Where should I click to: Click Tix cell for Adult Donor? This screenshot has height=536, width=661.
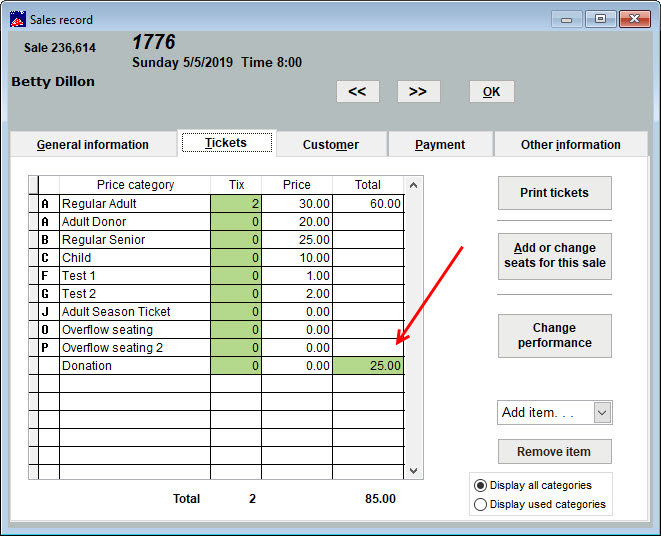pyautogui.click(x=236, y=222)
